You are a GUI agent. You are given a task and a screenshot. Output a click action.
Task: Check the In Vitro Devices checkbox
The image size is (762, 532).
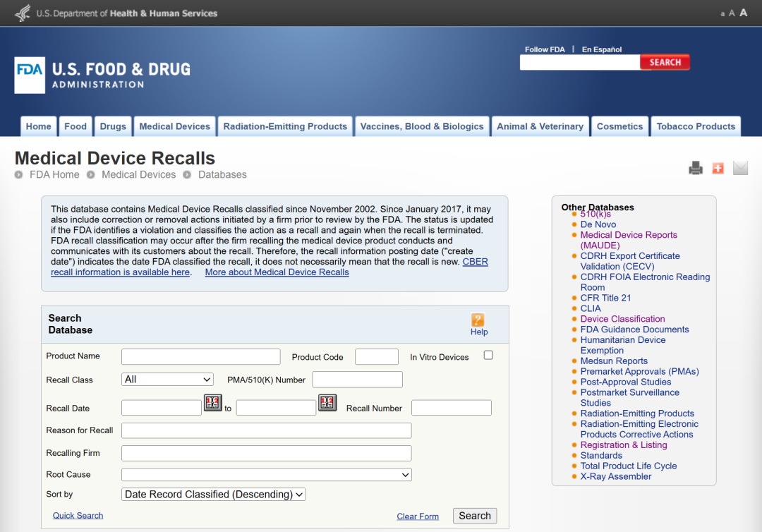point(488,355)
